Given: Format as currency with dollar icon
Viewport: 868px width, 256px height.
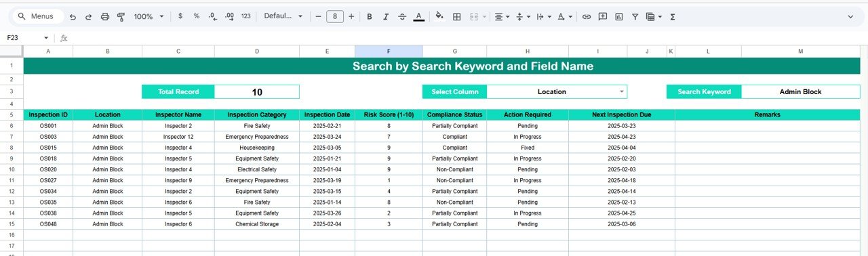Looking at the screenshot, I should [180, 16].
